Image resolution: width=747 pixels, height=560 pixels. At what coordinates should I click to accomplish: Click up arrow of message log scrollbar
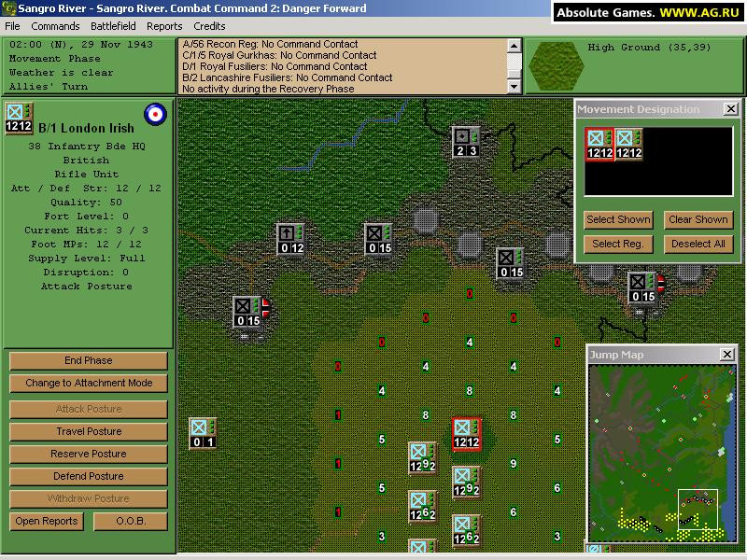coord(514,46)
